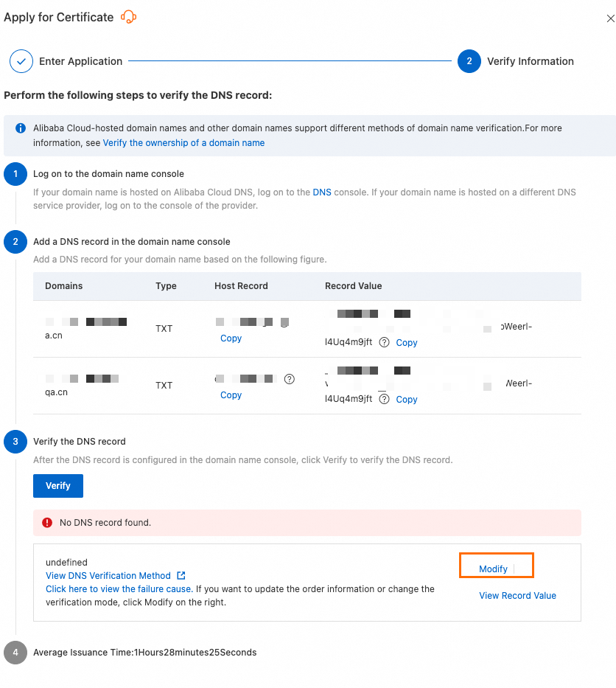Open the DNS console link
This screenshot has width=616, height=688.
coord(322,192)
